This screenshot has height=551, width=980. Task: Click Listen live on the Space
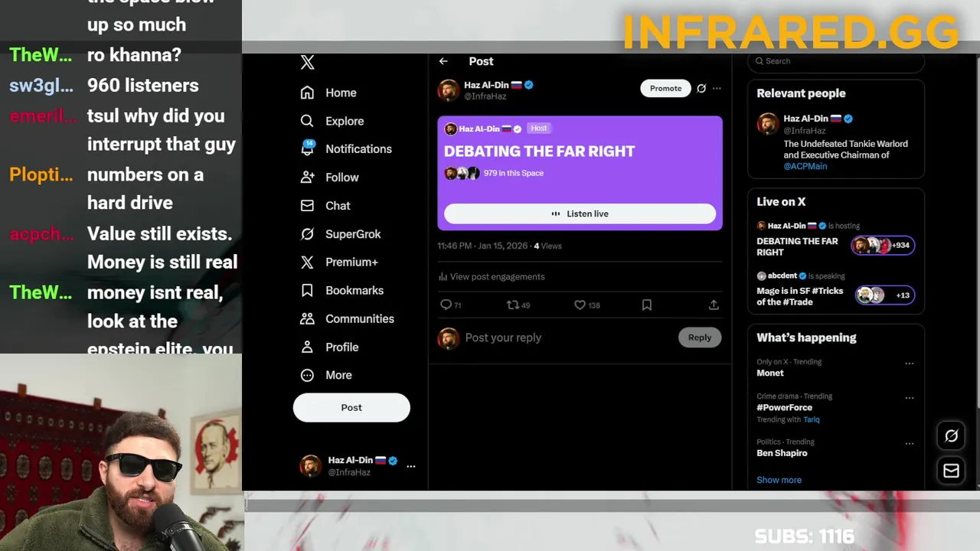tap(580, 214)
